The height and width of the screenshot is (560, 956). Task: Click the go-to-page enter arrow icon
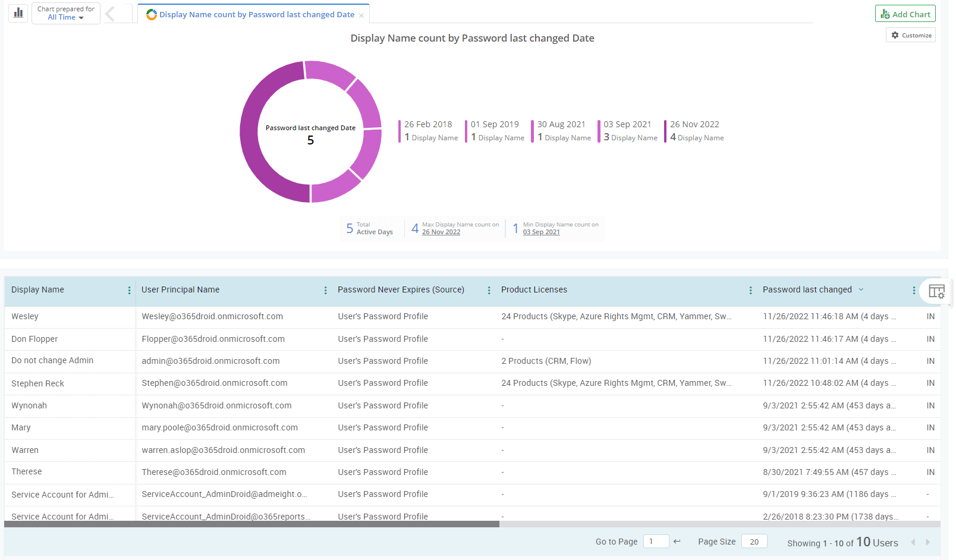pos(677,541)
